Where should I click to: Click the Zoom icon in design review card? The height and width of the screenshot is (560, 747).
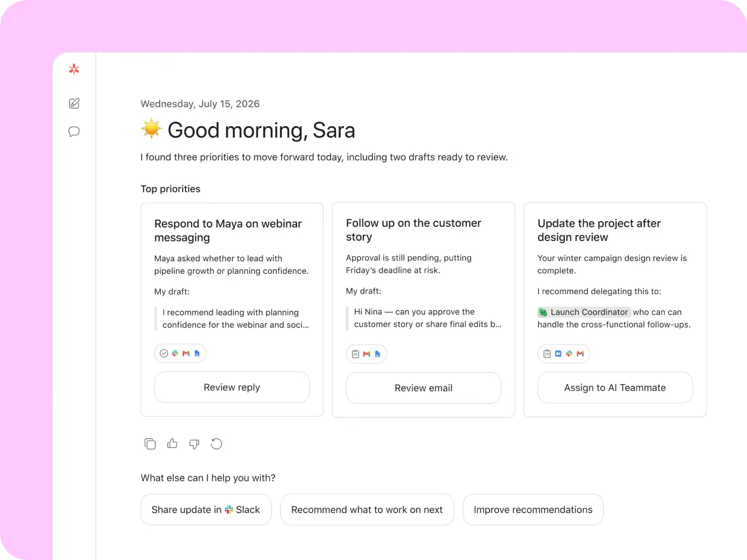pos(559,354)
